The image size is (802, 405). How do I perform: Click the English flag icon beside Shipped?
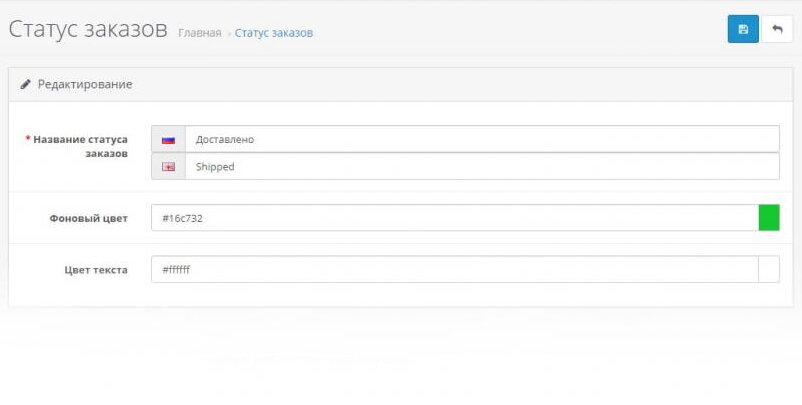click(168, 167)
